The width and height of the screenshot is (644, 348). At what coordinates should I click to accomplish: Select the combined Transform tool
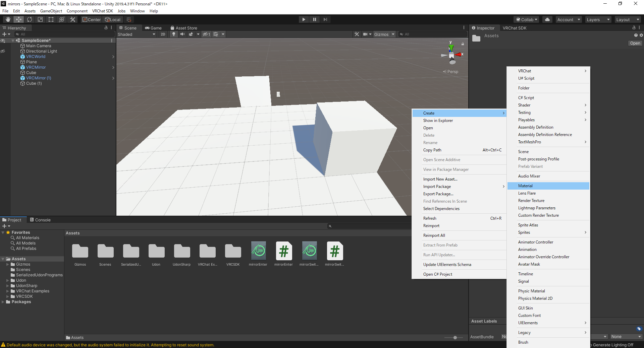tap(62, 19)
